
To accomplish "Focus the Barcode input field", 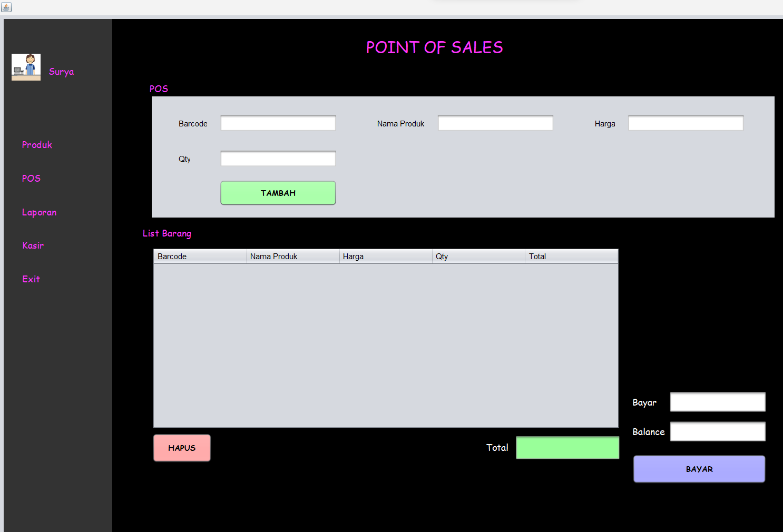I will 278,123.
